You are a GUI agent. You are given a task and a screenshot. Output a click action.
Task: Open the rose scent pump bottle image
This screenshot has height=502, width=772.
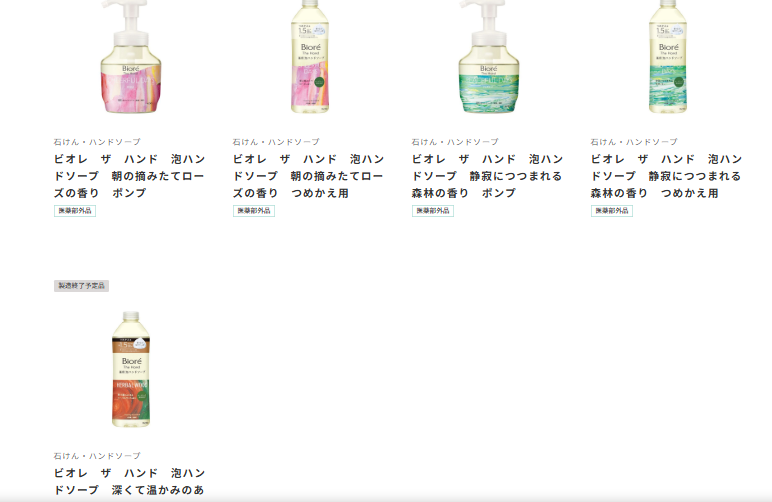[131, 57]
